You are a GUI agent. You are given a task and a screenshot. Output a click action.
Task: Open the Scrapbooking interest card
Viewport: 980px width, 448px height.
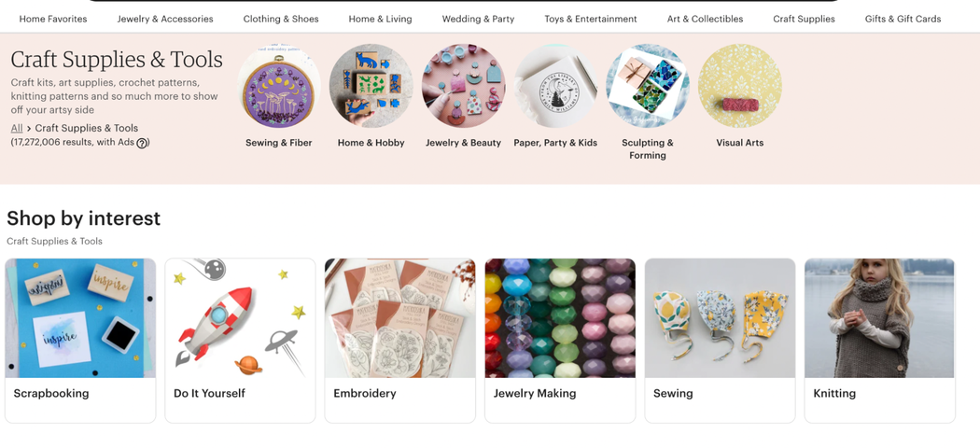tap(80, 341)
